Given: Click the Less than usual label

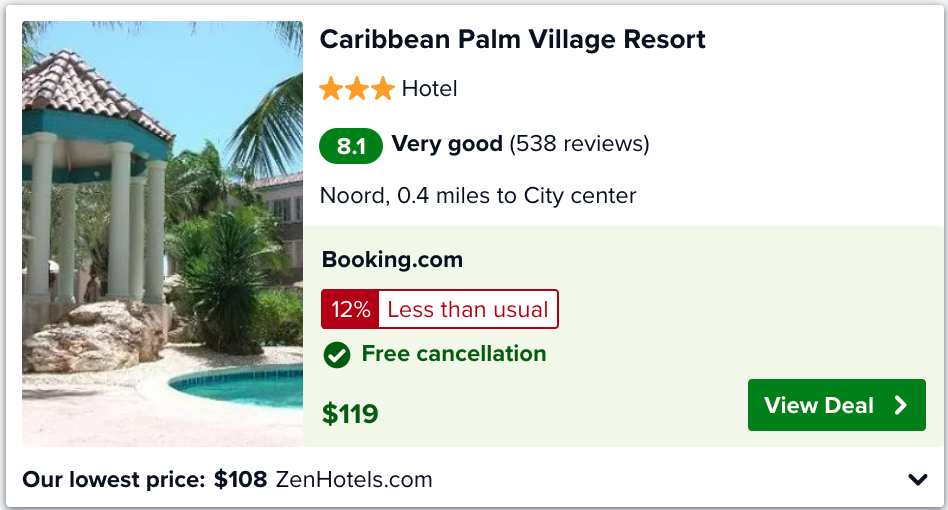Looking at the screenshot, I should [468, 309].
